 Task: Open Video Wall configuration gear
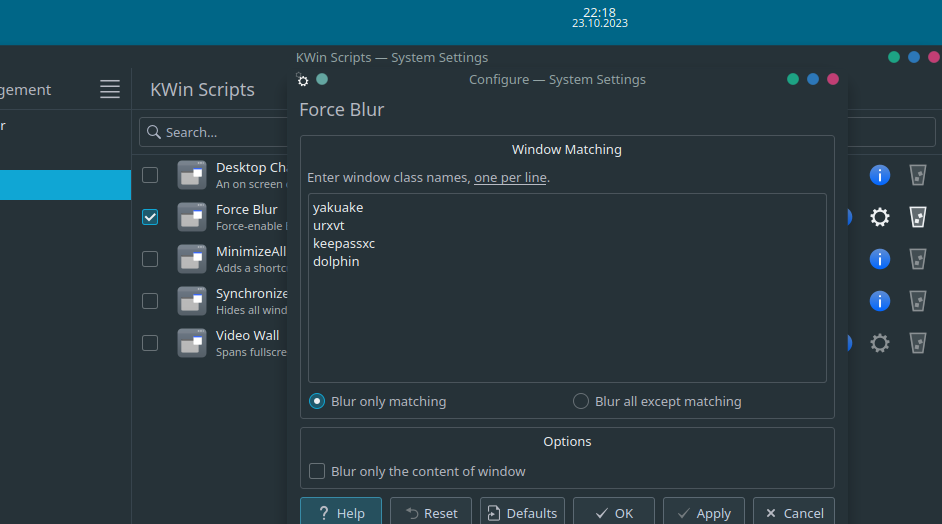[x=880, y=343]
